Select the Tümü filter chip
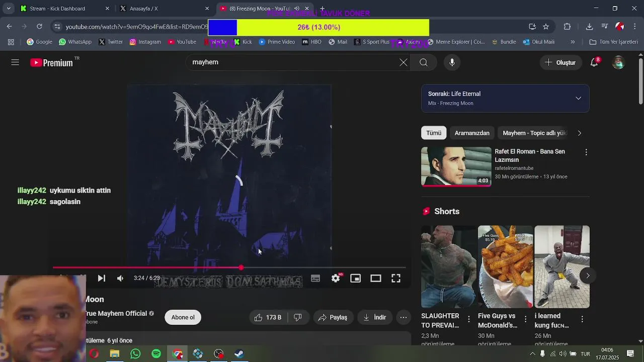644x362 pixels. (434, 133)
